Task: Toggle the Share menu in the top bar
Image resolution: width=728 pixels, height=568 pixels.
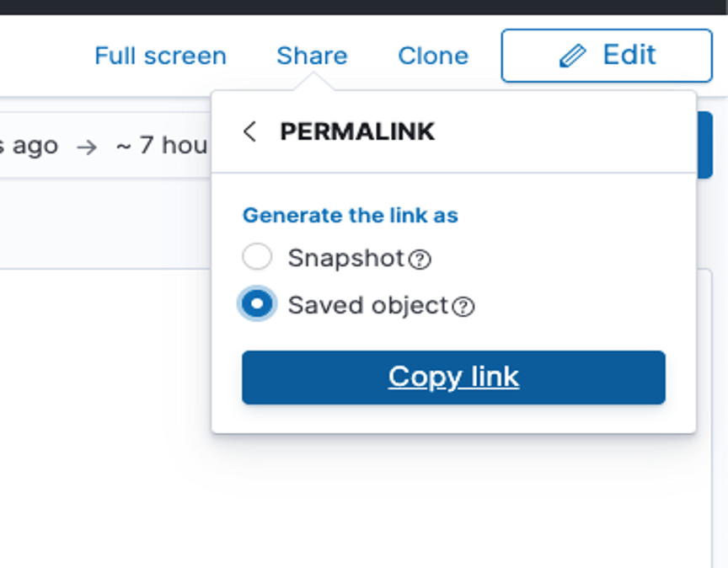Action: click(312, 56)
